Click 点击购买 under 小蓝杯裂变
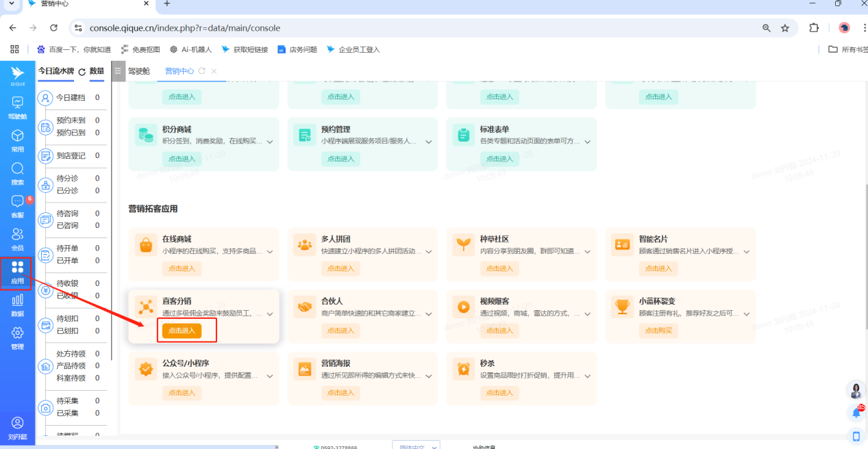The height and width of the screenshot is (449, 868). point(658,331)
